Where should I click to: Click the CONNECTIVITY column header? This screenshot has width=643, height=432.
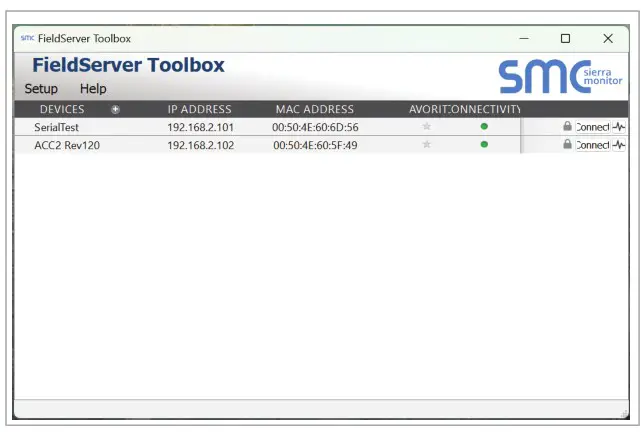pyautogui.click(x=486, y=110)
